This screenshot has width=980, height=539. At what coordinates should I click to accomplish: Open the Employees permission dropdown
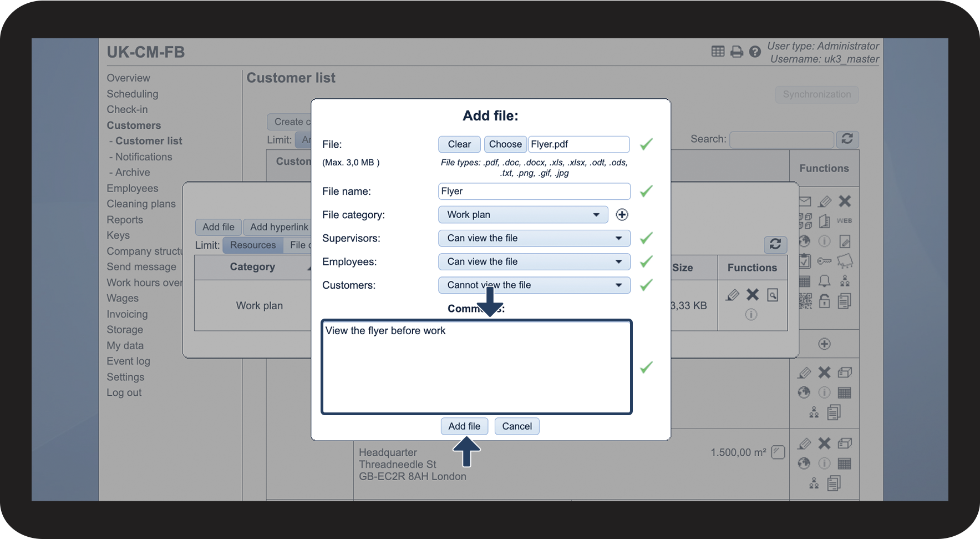pyautogui.click(x=534, y=261)
